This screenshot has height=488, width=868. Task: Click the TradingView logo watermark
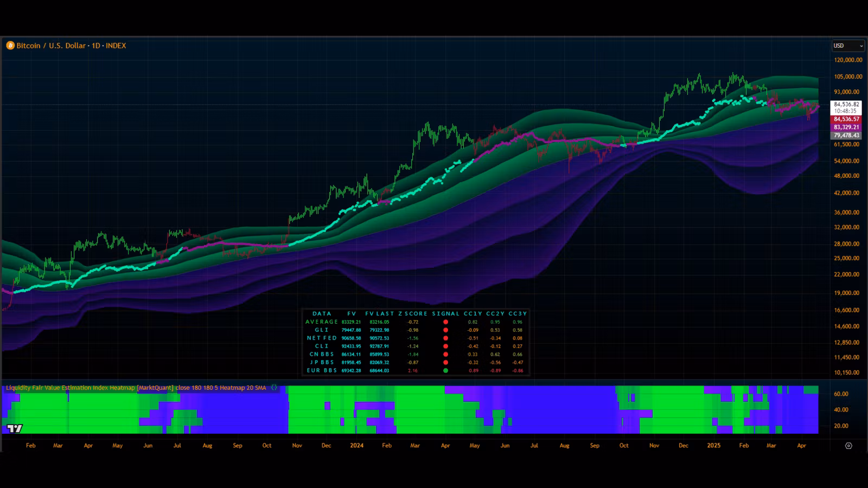coord(15,428)
